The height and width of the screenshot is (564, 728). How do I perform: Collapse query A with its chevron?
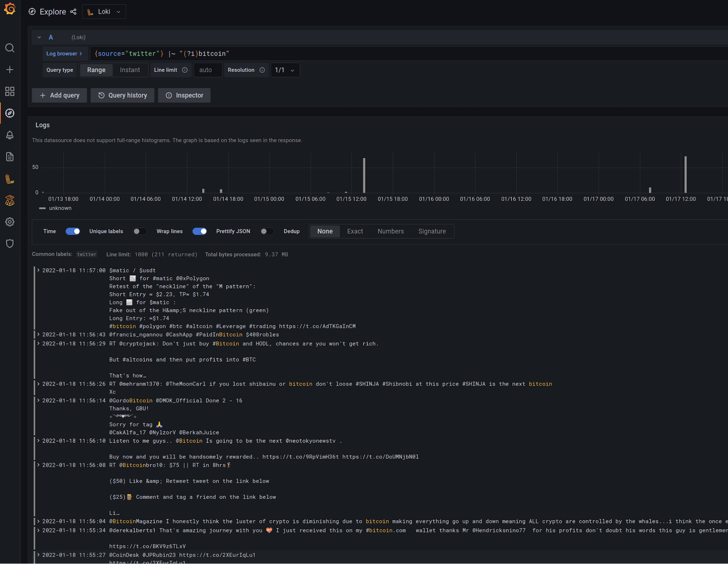pos(39,37)
